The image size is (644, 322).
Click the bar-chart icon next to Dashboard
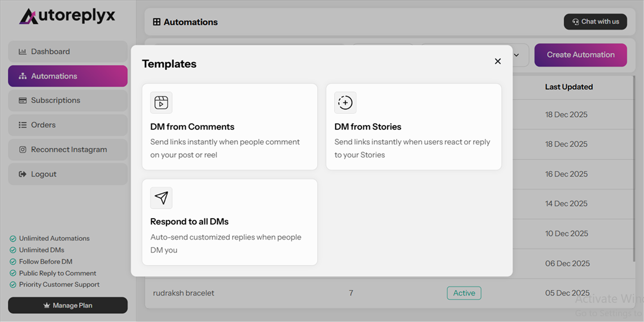coord(22,51)
